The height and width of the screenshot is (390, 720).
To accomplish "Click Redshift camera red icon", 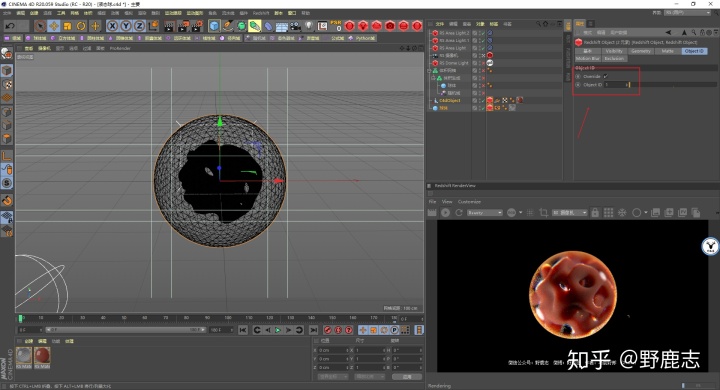I will [x=390, y=26].
